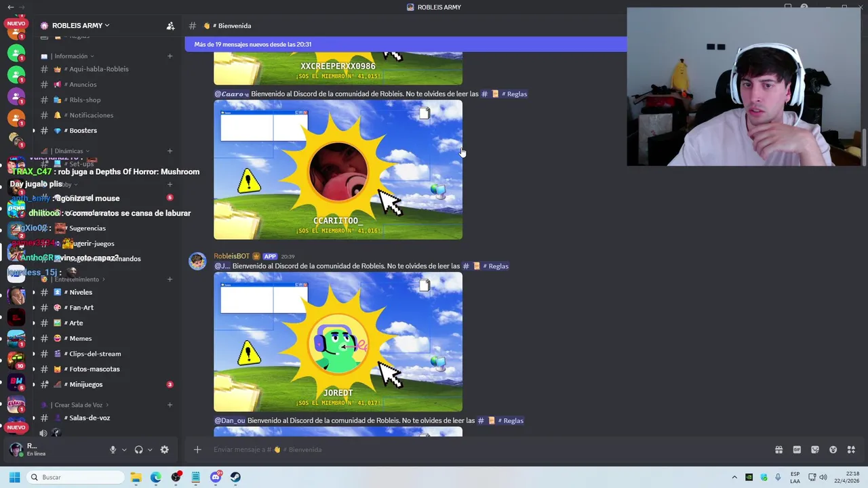
Task: Expand the Boosters channel threads
Action: [x=33, y=131]
